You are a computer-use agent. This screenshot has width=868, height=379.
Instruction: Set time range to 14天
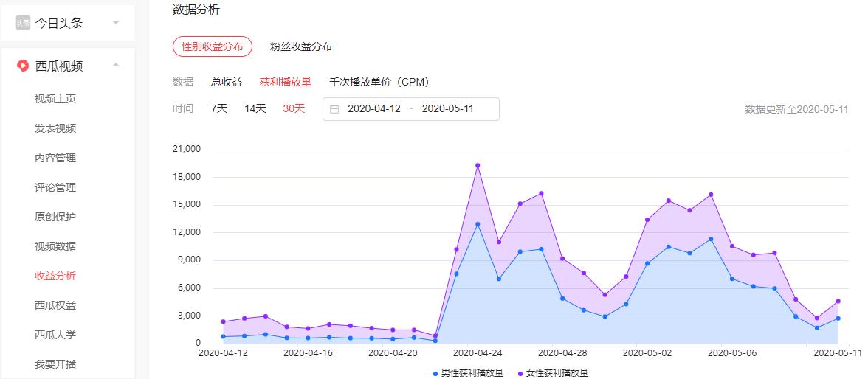[255, 108]
